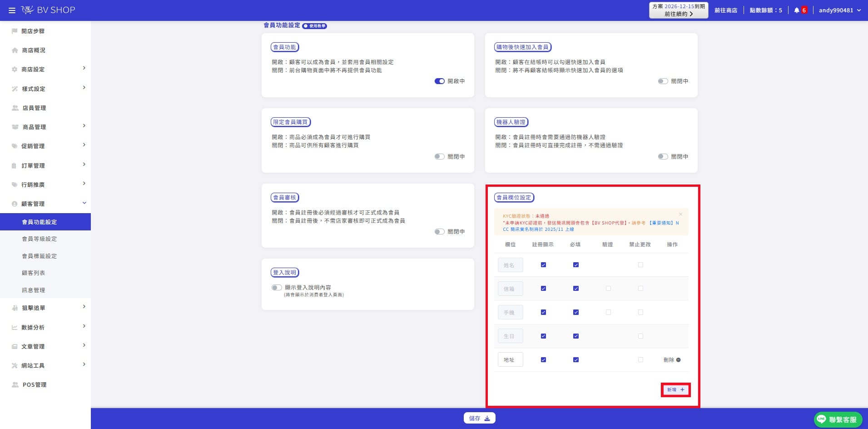This screenshot has height=429, width=868.
Task: Expand 訂單管理 menu
Action: [45, 165]
